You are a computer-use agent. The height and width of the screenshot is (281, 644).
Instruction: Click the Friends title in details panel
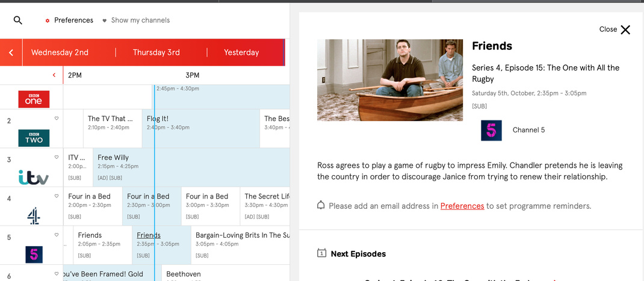[492, 46]
